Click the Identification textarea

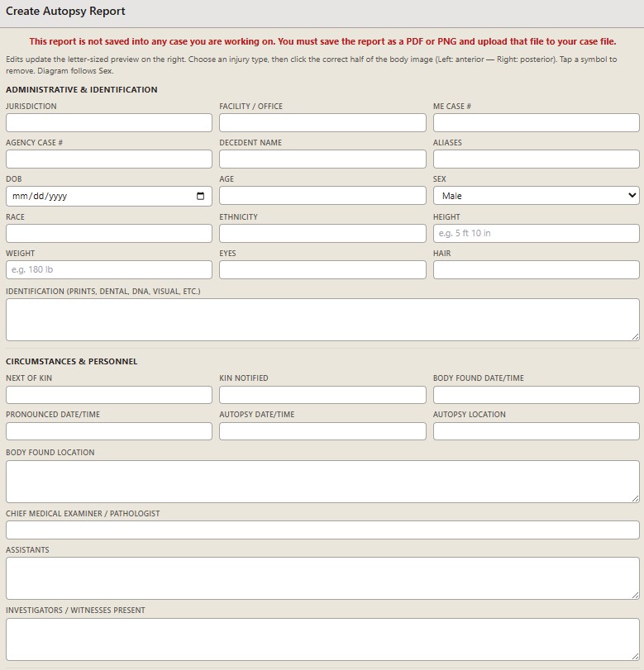322,320
